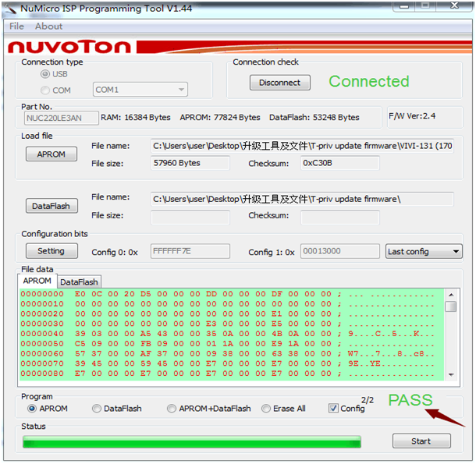This screenshot has height=464, width=476.
Task: Select the APROM+DataFlash program radio button
Action: 172,409
